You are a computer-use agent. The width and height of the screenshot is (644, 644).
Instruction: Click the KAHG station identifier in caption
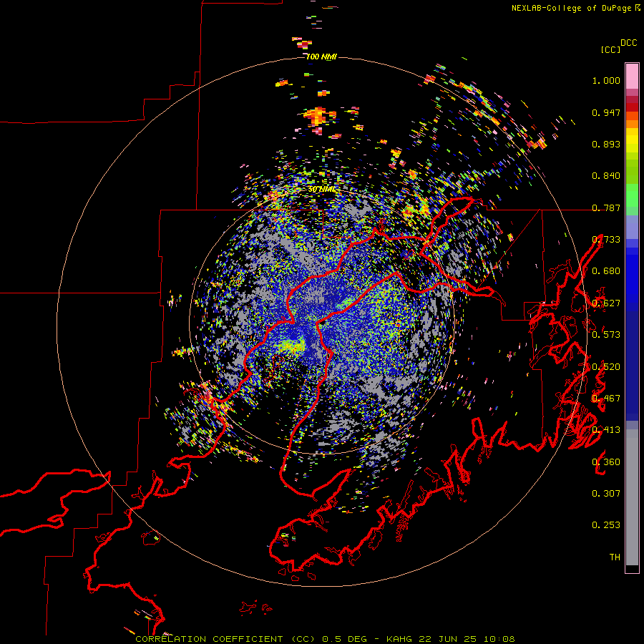pyautogui.click(x=399, y=639)
